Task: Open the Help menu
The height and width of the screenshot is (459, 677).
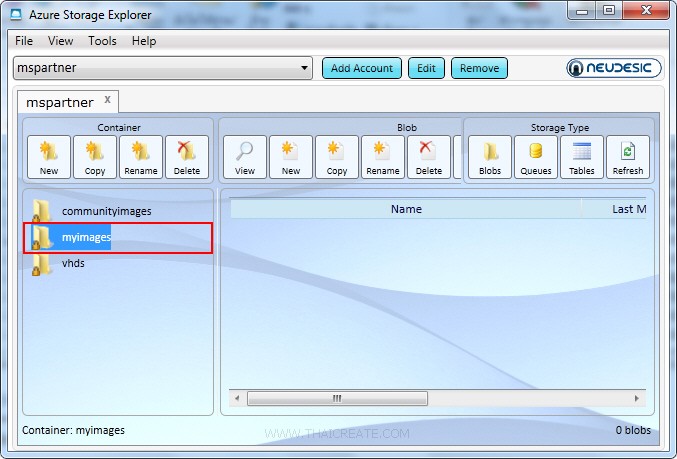Action: [x=144, y=41]
